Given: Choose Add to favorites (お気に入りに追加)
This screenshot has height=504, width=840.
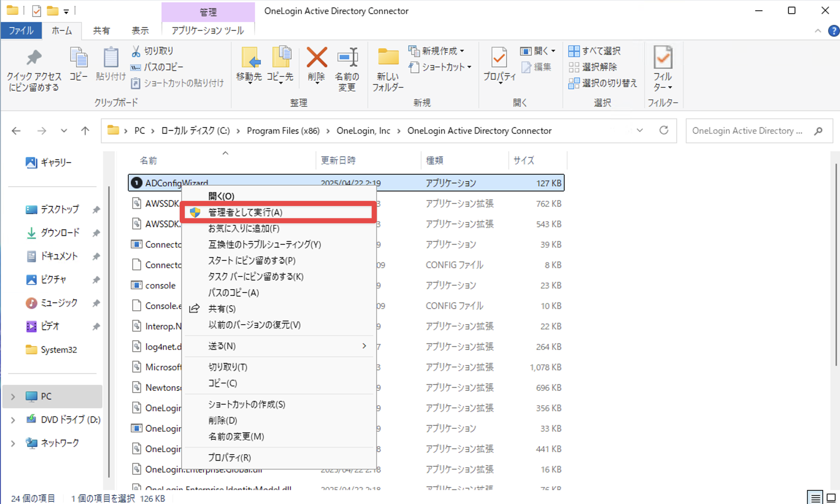Looking at the screenshot, I should [x=278, y=228].
